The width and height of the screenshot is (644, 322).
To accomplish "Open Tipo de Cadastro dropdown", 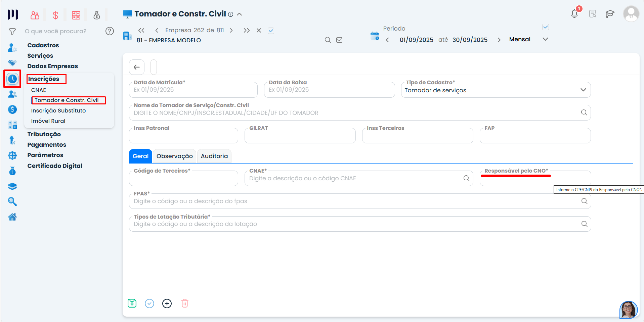I will (496, 90).
